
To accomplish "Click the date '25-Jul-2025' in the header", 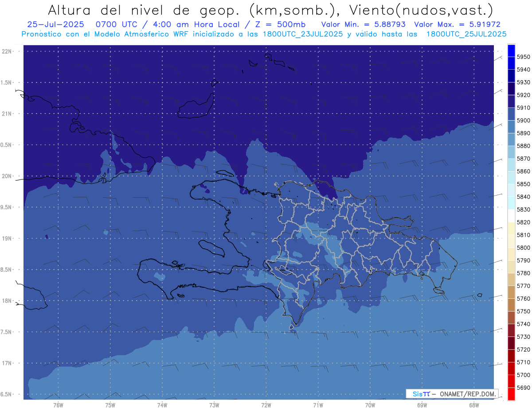I will coord(55,24).
